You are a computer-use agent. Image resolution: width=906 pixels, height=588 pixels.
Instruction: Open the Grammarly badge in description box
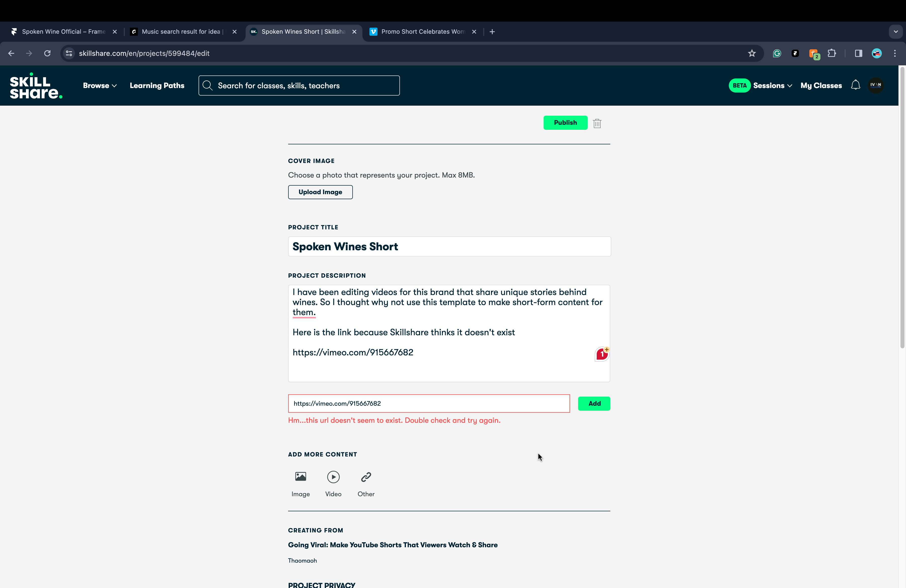click(x=602, y=354)
